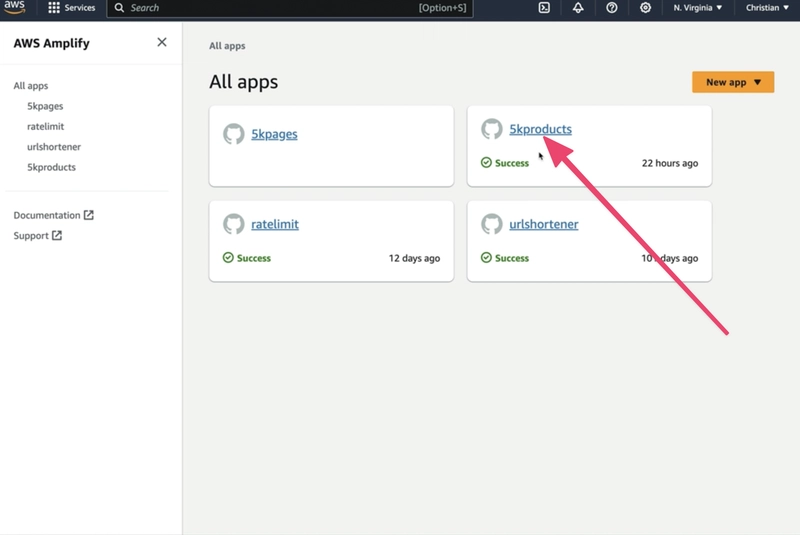Select ratelimit in the sidebar
The width and height of the screenshot is (800, 535).
[x=45, y=126]
